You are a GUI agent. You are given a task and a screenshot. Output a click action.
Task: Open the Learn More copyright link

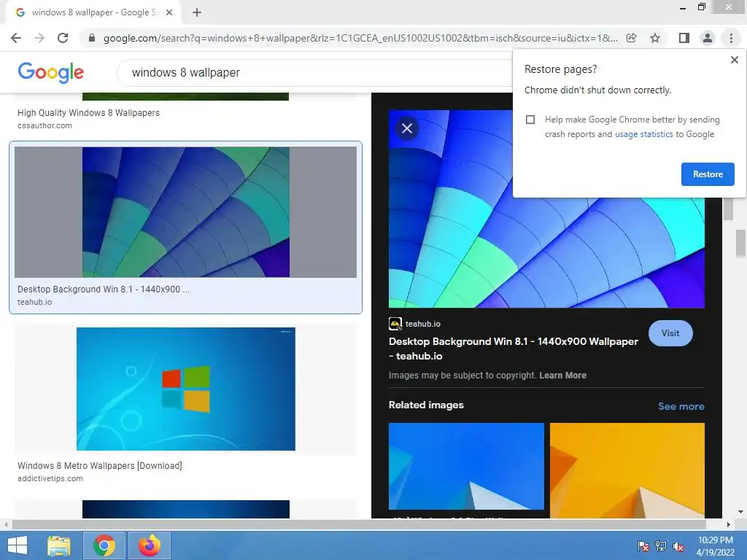[x=562, y=376]
